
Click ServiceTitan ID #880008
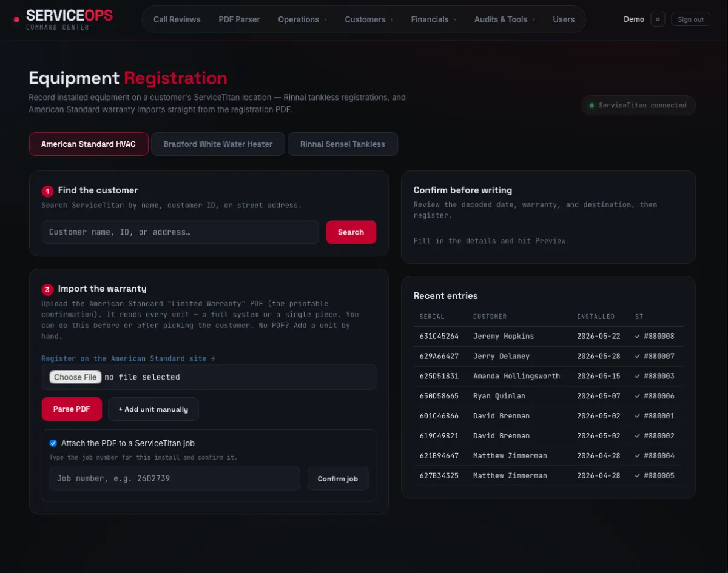click(x=659, y=336)
